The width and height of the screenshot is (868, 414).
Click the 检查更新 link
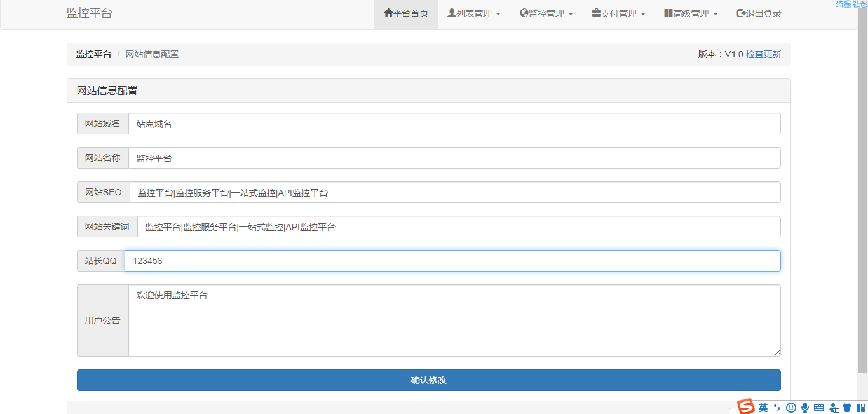763,54
